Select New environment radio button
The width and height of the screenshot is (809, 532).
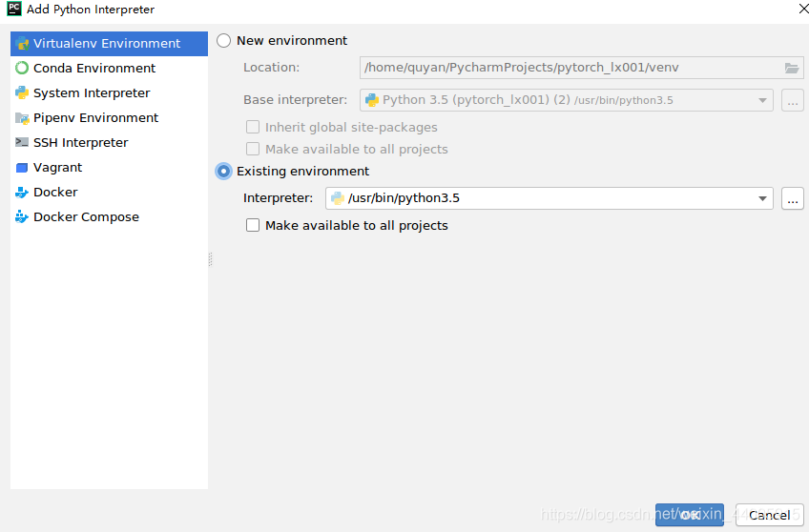[x=223, y=41]
